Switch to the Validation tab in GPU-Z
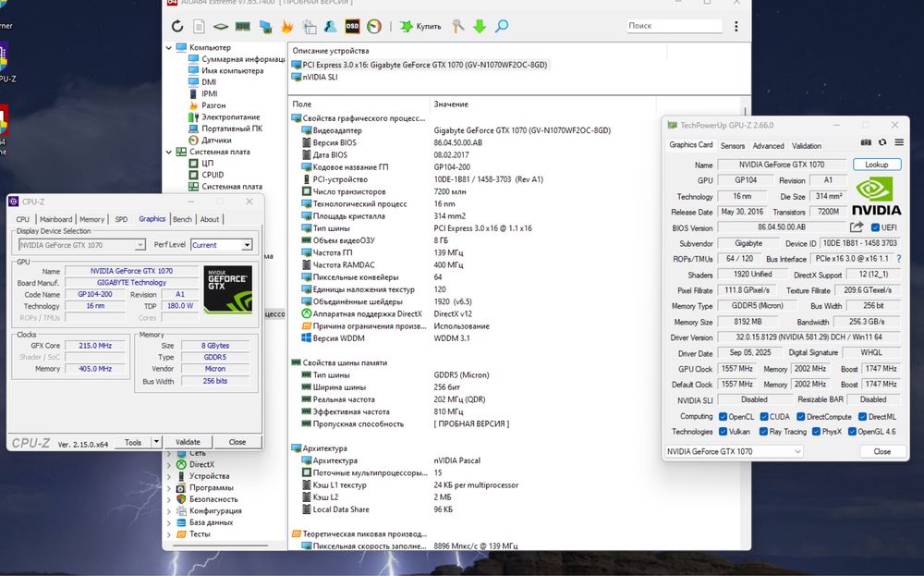The width and height of the screenshot is (924, 576). 806,146
